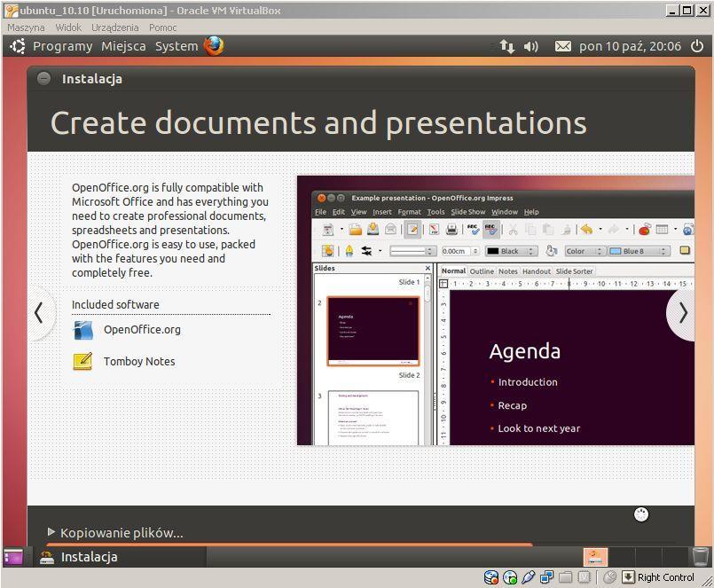Open the sound volume indicator
Screen dimensions: 714x588
[x=530, y=46]
